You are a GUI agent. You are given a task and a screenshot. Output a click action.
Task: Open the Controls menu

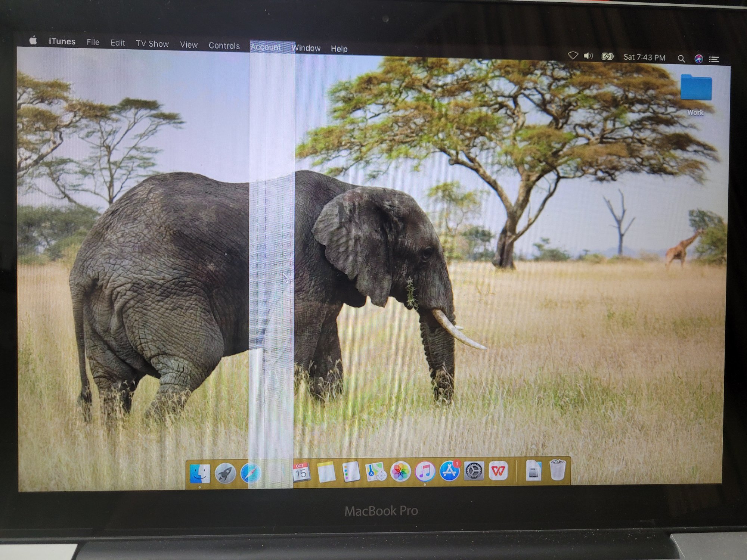(224, 46)
